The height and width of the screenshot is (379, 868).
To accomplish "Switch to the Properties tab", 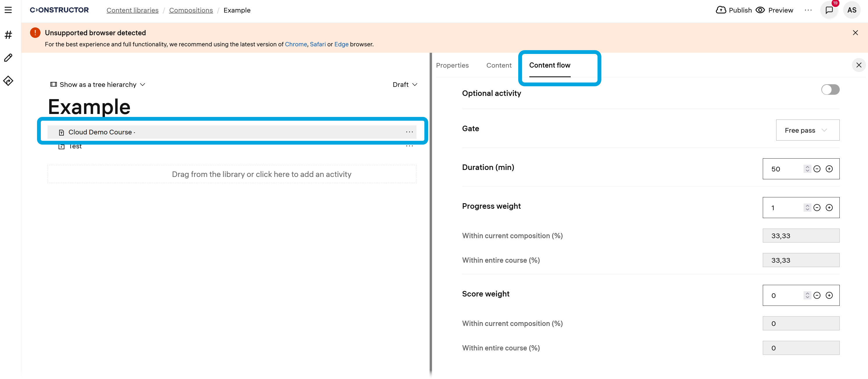I will [452, 65].
